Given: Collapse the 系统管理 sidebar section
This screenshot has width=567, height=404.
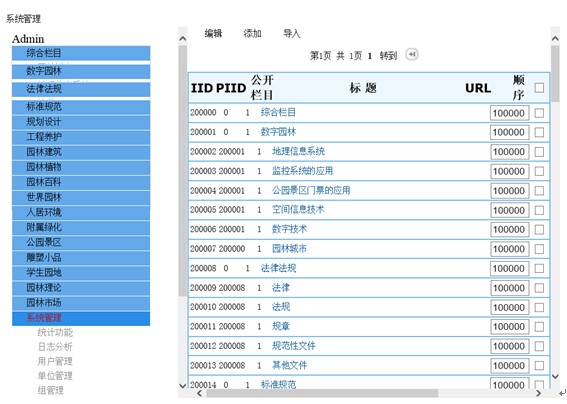Looking at the screenshot, I should (x=81, y=318).
